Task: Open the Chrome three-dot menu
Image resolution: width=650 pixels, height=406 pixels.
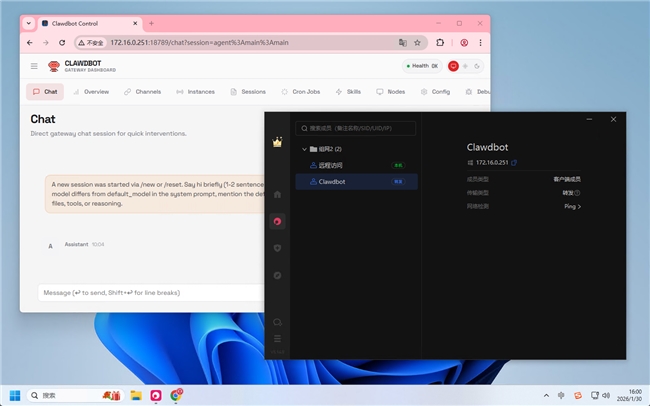Action: click(x=480, y=42)
